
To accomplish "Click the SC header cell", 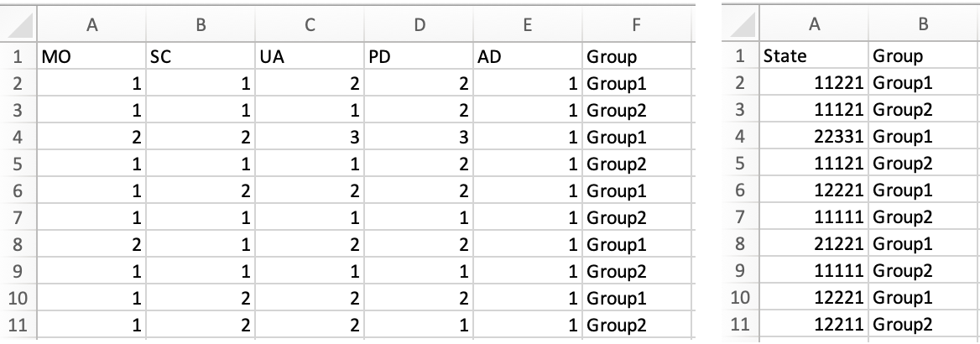I will 200,57.
